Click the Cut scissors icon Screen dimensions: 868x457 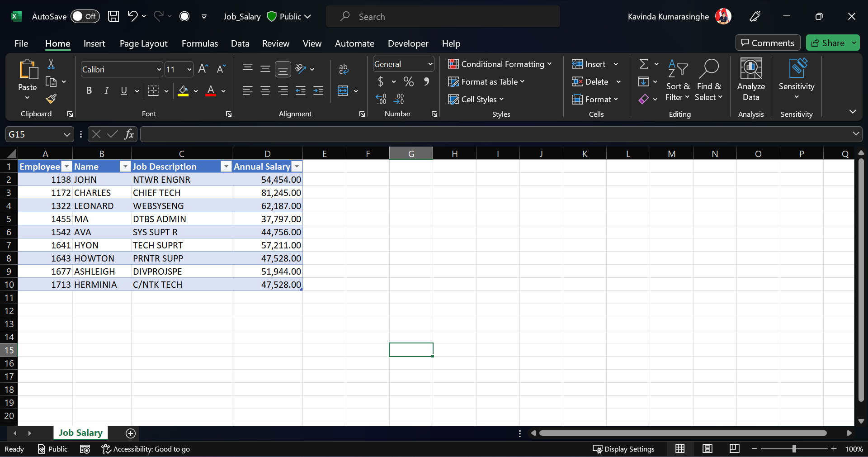pyautogui.click(x=51, y=64)
